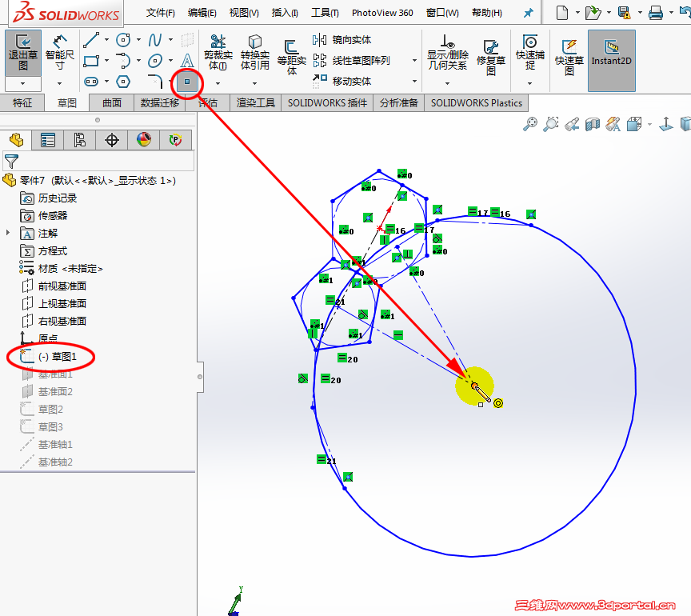Screen dimensions: 691x616
Task: Open the DimXpertManager crosshair tab
Action: 112,140
